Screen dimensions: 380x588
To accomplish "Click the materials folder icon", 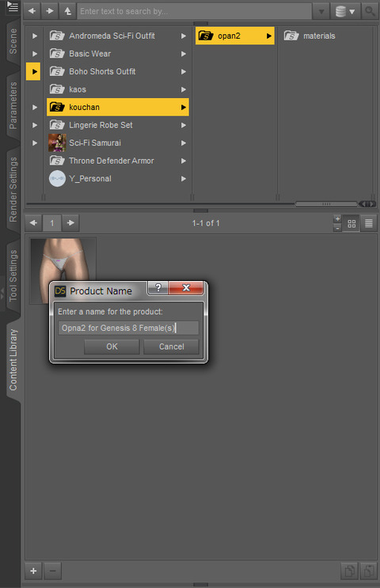I will click(291, 36).
